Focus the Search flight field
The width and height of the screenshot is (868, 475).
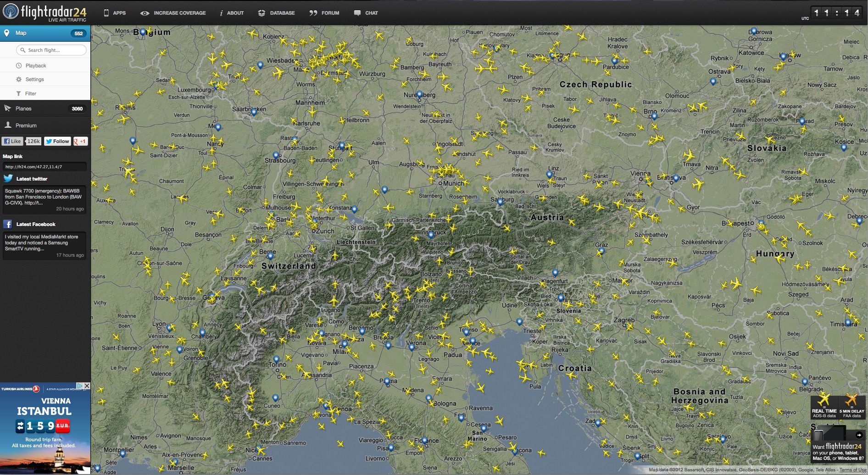51,50
